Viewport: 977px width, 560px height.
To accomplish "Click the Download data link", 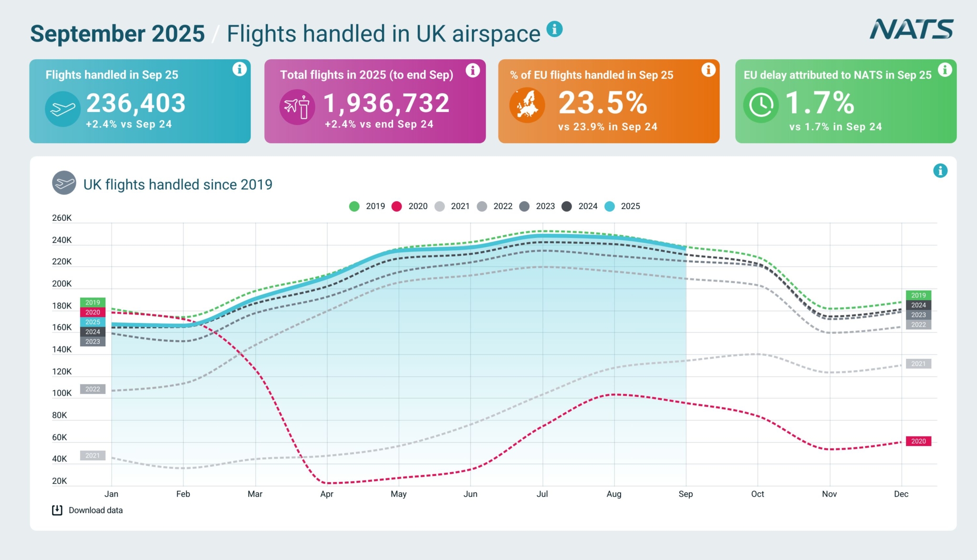I will [x=95, y=510].
